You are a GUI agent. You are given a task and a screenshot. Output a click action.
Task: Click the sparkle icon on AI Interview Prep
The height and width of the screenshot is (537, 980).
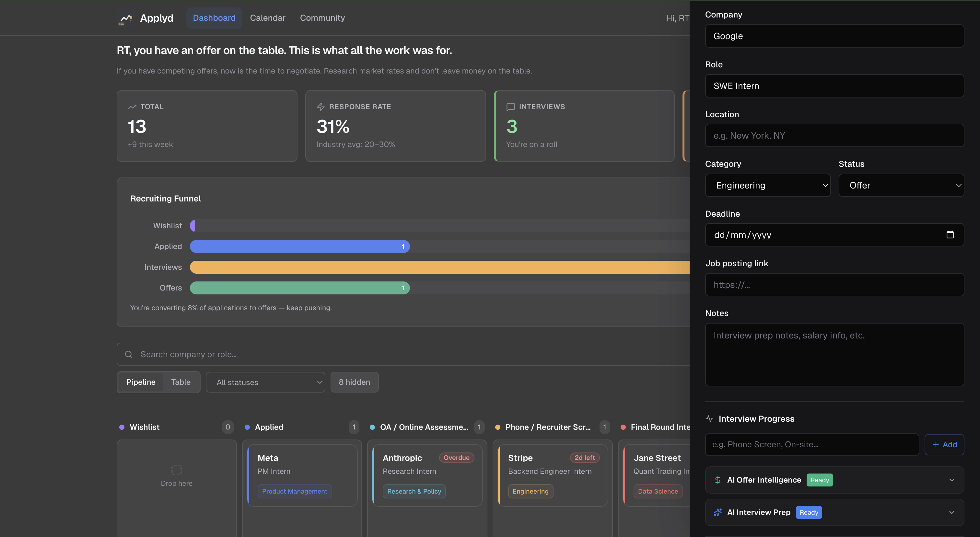717,512
